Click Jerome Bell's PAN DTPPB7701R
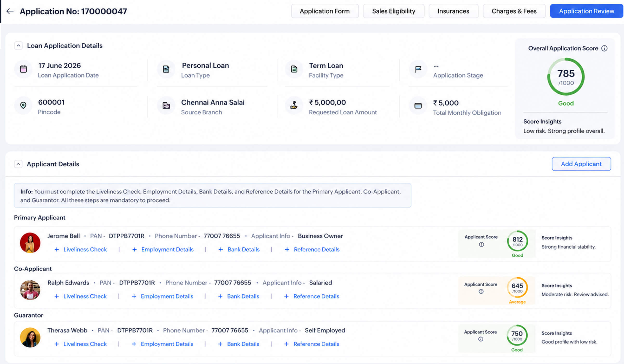Screen dimensions: 624x364 pos(127,236)
